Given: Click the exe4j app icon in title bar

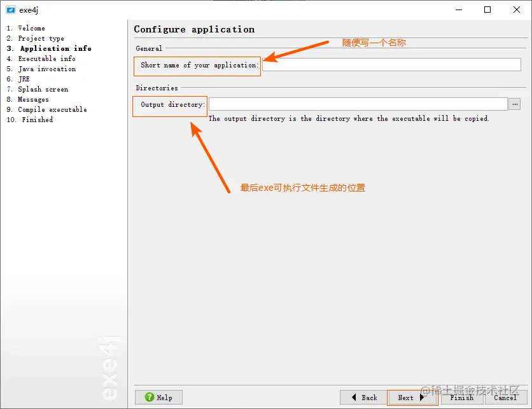Looking at the screenshot, I should click(x=11, y=10).
